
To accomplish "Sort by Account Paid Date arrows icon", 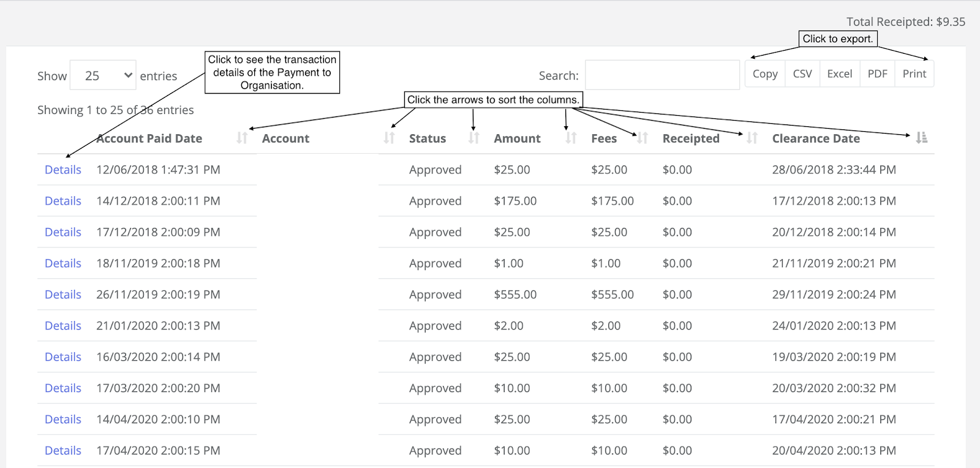I will coord(242,138).
